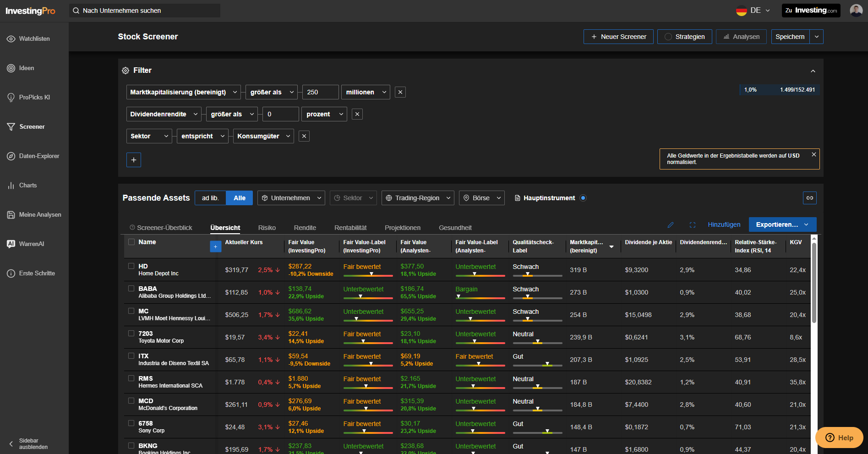Click Exportieren button
868x454 pixels.
pos(783,224)
